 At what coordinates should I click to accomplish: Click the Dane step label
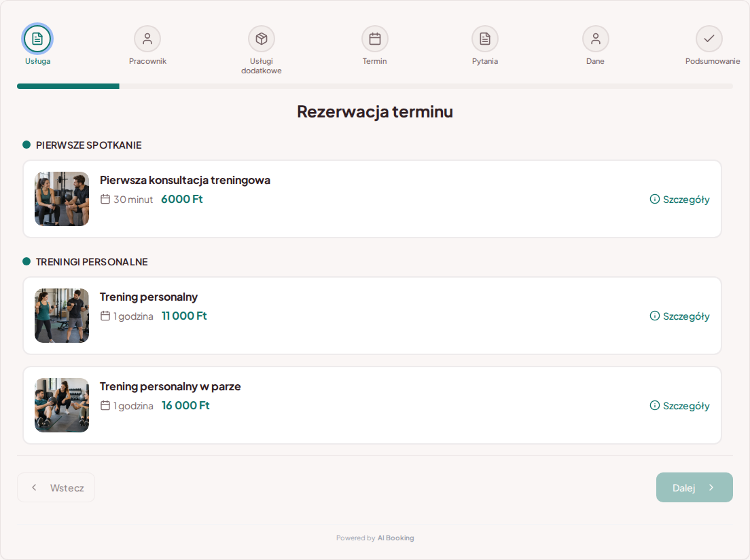click(596, 61)
